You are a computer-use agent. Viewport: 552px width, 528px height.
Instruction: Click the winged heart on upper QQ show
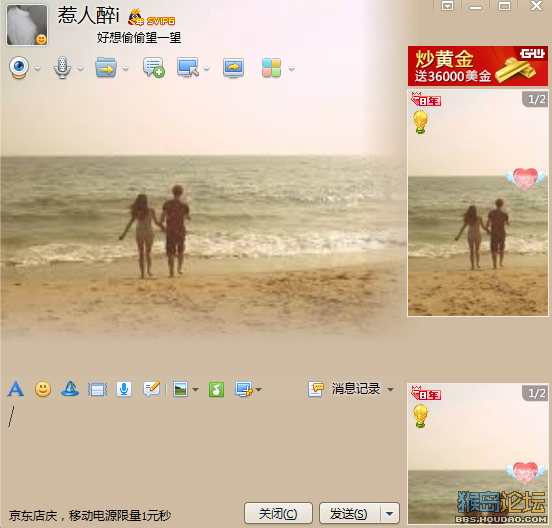coord(525,178)
